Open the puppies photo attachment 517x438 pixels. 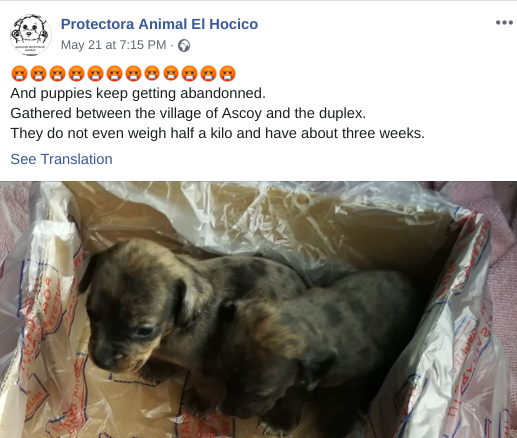(258, 310)
